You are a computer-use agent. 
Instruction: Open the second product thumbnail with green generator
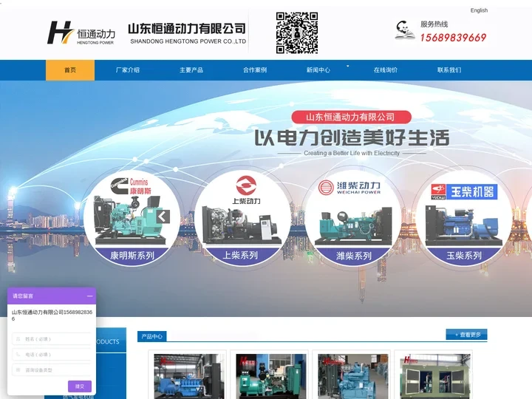(x=270, y=376)
